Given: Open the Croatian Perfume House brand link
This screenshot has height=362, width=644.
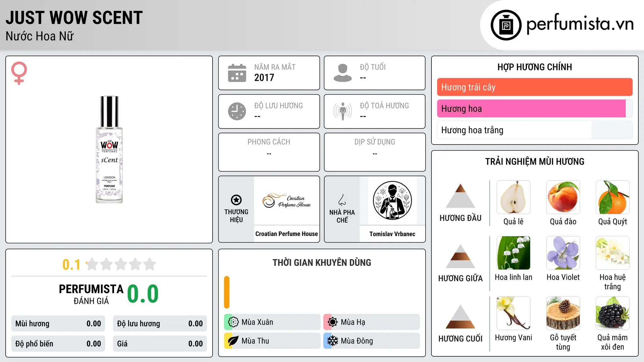Looking at the screenshot, I should pos(286,234).
